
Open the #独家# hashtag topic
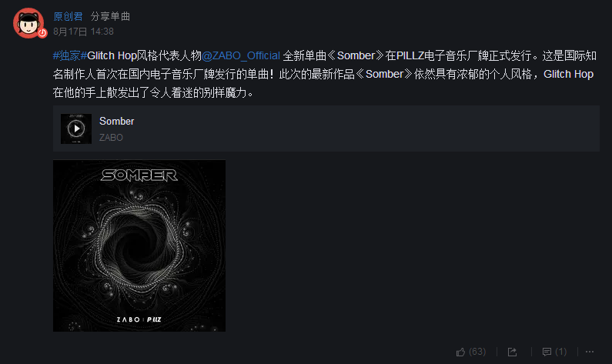click(x=70, y=55)
